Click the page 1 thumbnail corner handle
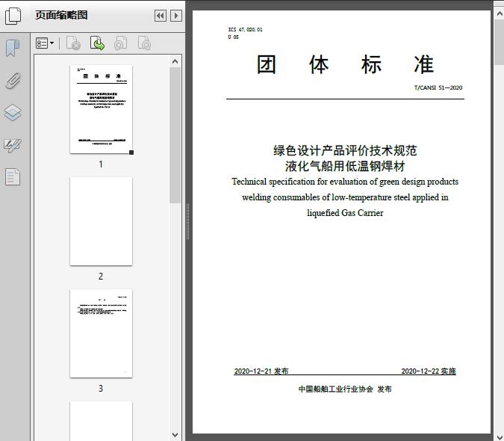The width and height of the screenshot is (504, 441). [x=131, y=152]
